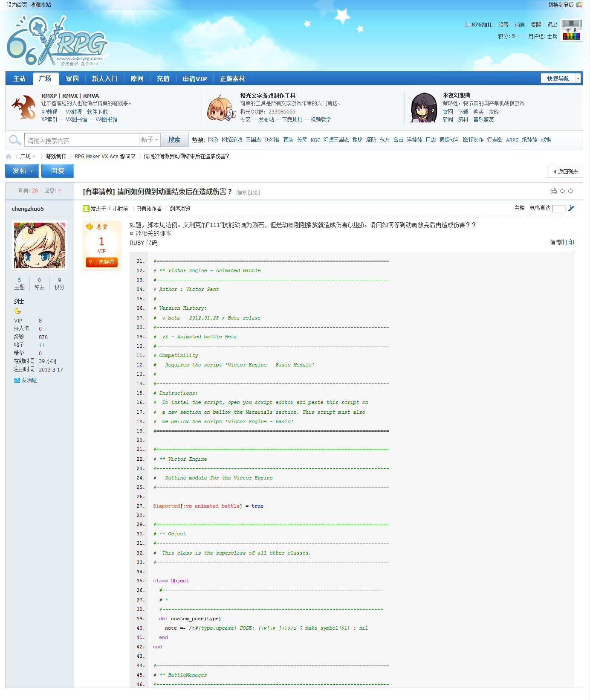
Task: Click the search magnifier icon
Action: coord(15,140)
